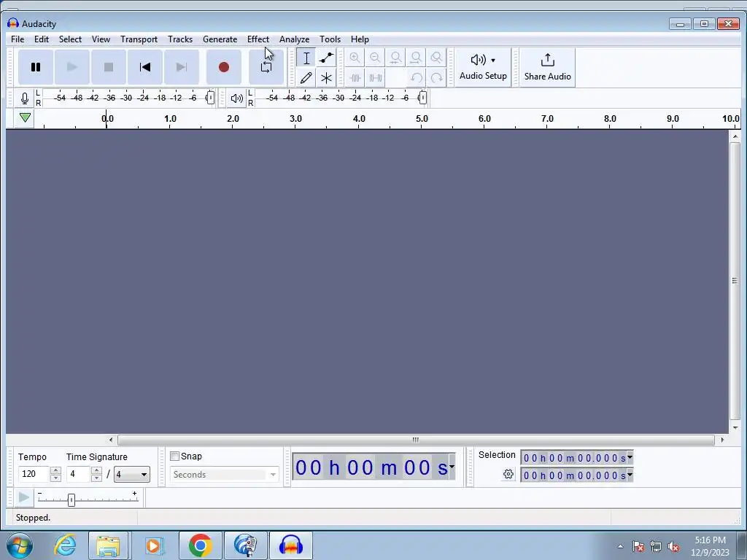Screen dimensions: 747x560
Task: Open Windows Explorer folder from taskbar
Action: 108,545
